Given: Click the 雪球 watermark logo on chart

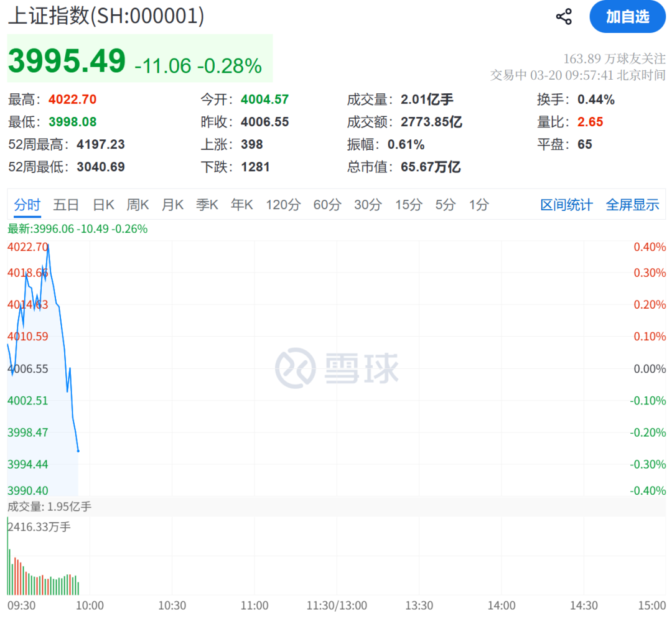Looking at the screenshot, I should coord(337,368).
